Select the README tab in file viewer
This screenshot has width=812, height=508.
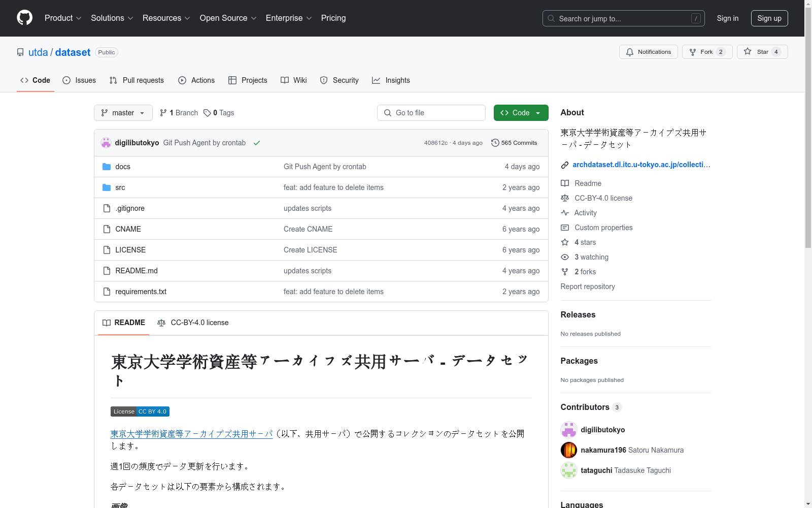[124, 323]
